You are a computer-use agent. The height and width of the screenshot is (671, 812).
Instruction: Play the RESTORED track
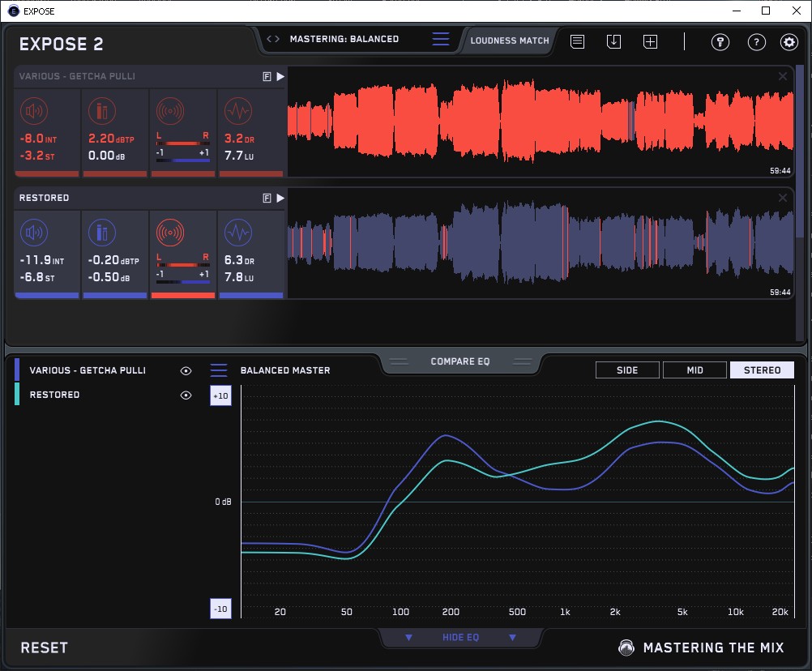pos(280,198)
